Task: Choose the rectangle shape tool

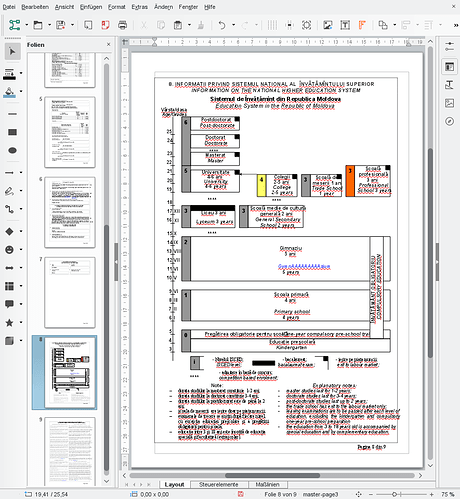Action: [12, 132]
